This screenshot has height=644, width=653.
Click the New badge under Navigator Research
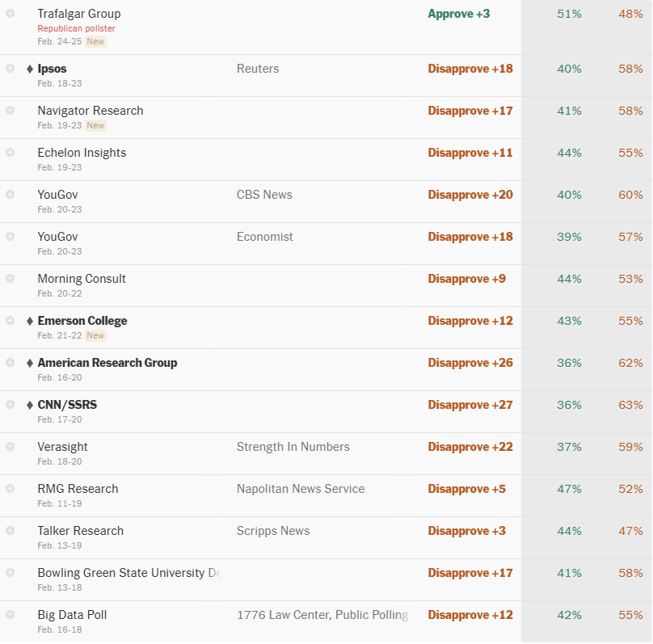pyautogui.click(x=96, y=125)
